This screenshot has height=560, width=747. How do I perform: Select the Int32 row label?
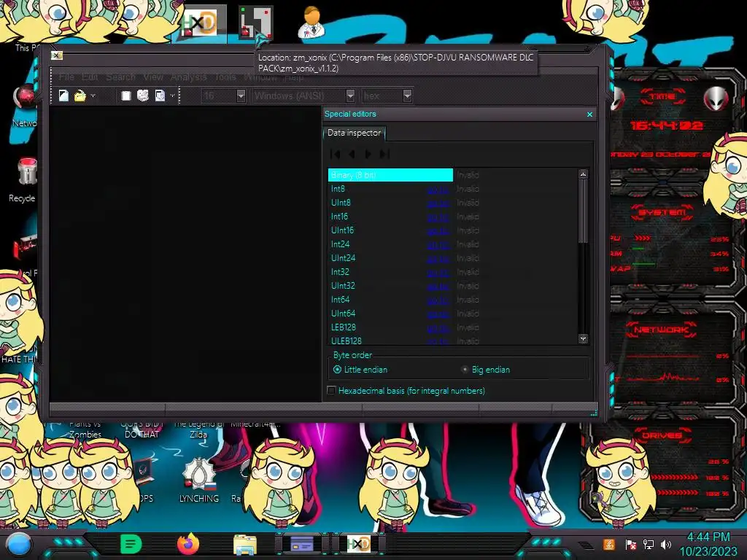coord(340,272)
